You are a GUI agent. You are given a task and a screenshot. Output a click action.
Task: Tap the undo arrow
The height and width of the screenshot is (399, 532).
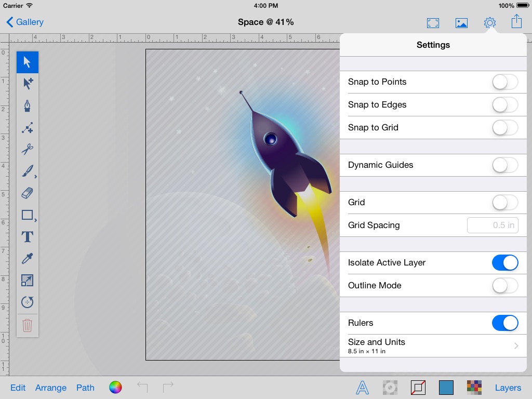pos(142,387)
